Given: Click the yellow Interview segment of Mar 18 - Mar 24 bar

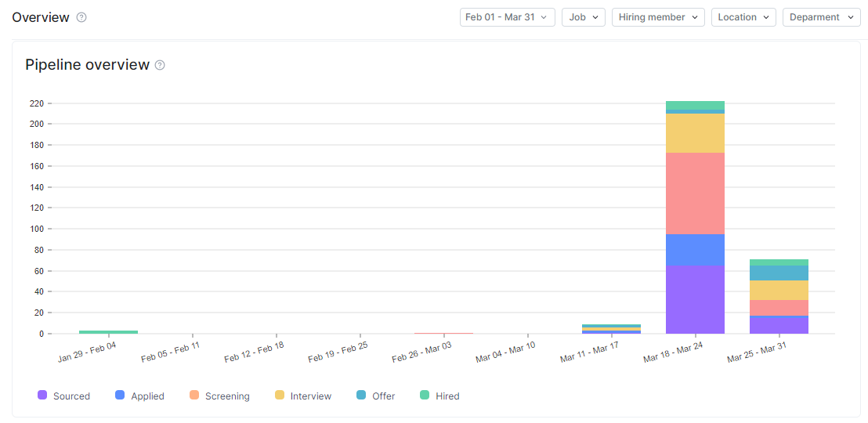Looking at the screenshot, I should pyautogui.click(x=696, y=133).
